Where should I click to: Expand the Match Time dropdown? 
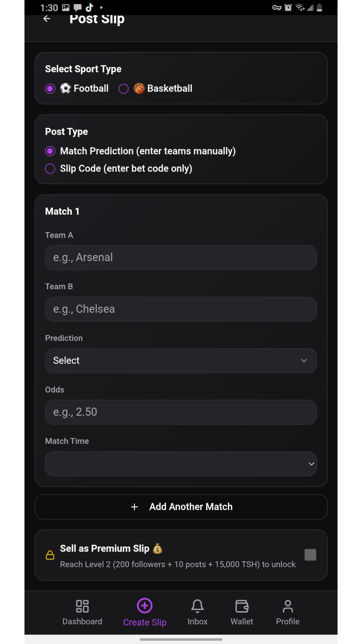click(x=181, y=464)
